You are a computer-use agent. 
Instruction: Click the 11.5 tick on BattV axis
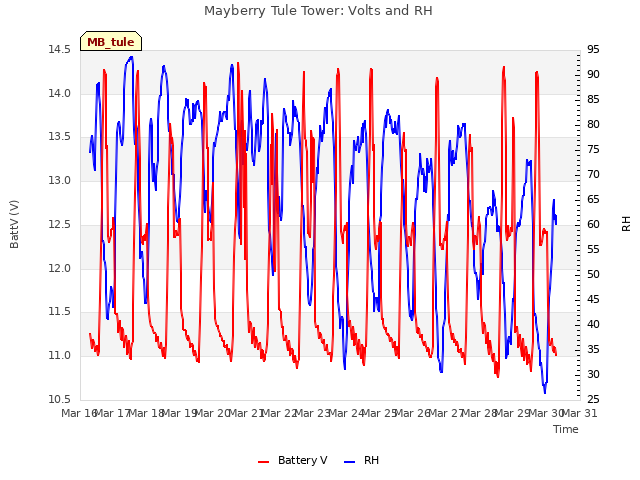point(59,312)
